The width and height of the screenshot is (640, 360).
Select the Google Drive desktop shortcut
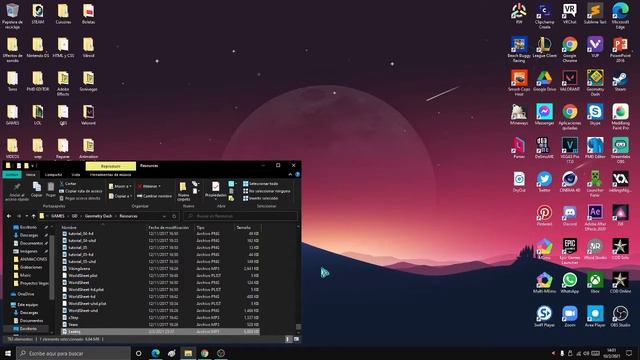[x=544, y=81]
